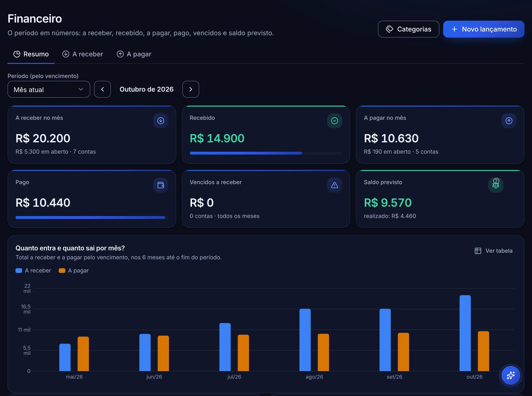Click the table icon next to Ver tabela
The image size is (532, 396).
coord(478,251)
